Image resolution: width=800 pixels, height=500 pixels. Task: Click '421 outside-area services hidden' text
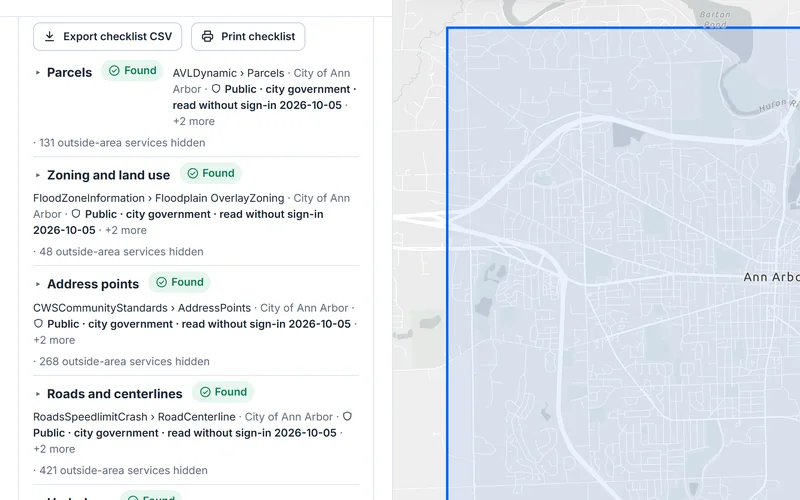(123, 470)
